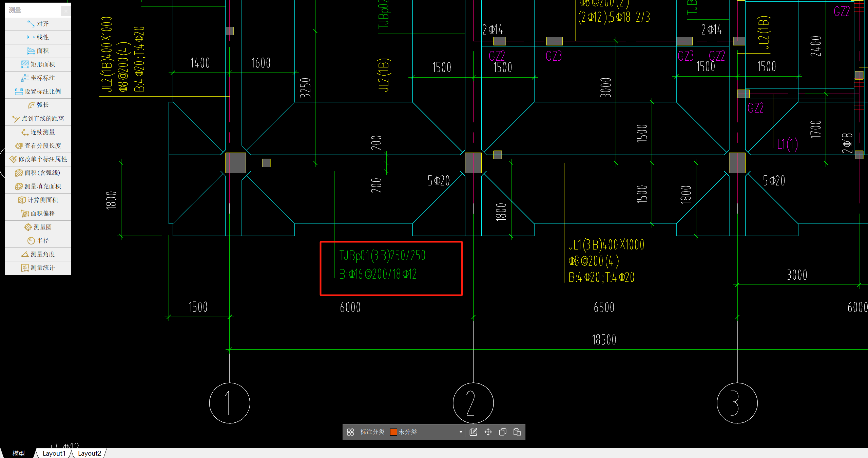Choose the 测量角度 measure angle tool
The image size is (868, 458).
tap(38, 254)
